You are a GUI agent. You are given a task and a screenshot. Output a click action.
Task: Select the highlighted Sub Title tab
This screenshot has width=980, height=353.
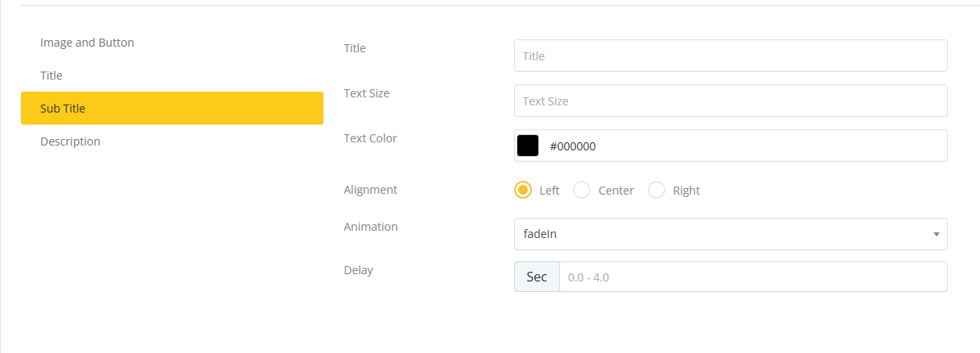(x=171, y=109)
